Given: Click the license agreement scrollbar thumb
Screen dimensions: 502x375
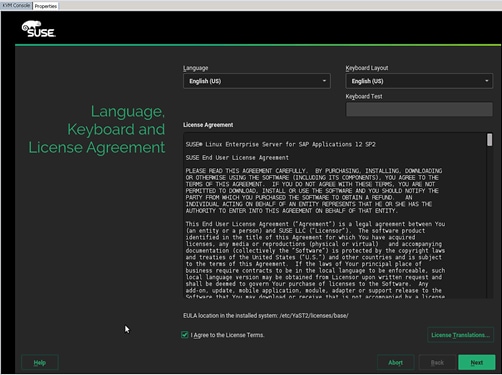Looking at the screenshot, I should click(x=489, y=140).
